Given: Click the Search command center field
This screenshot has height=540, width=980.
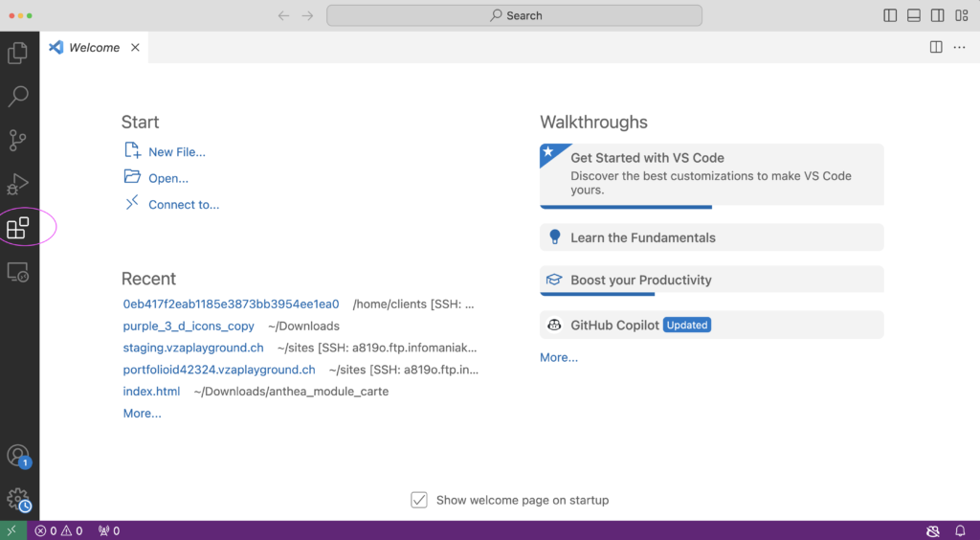Looking at the screenshot, I should click(514, 15).
